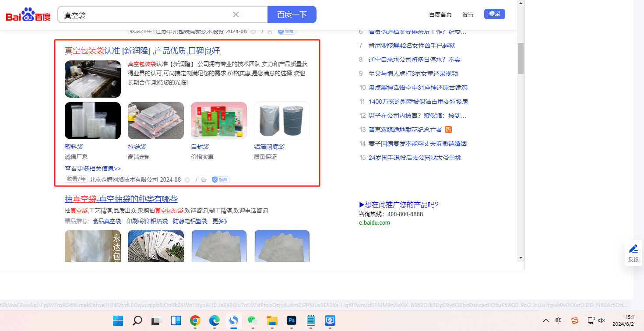Open the 设置 menu

pos(468,14)
